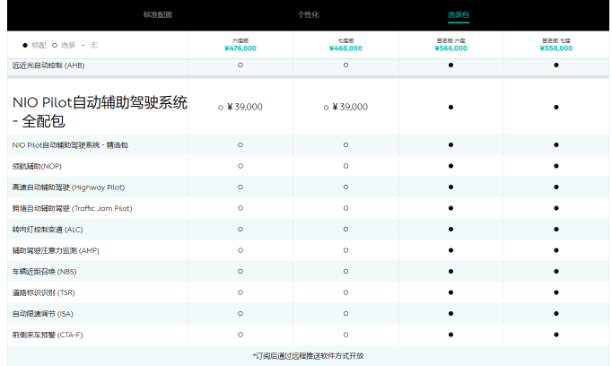612x366 pixels.
Task: Click ALC solid dot in ¥558,000 column
Action: tap(556, 229)
